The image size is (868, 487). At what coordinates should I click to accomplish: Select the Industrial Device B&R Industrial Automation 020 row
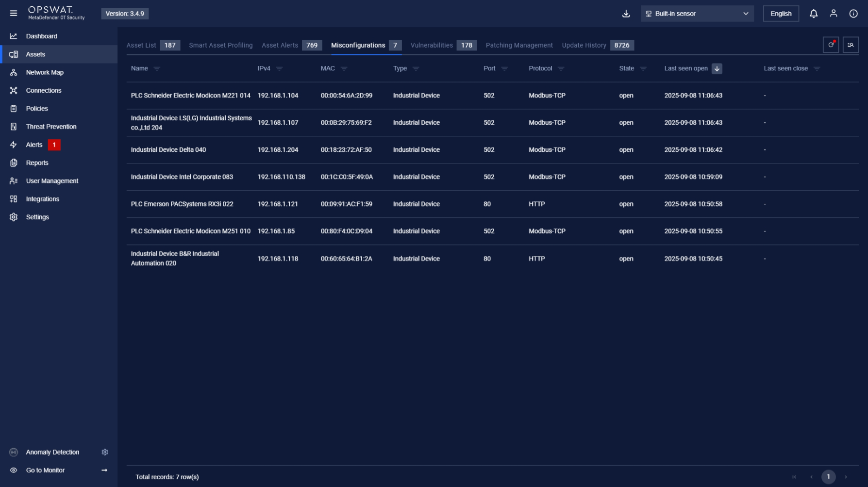click(x=492, y=259)
